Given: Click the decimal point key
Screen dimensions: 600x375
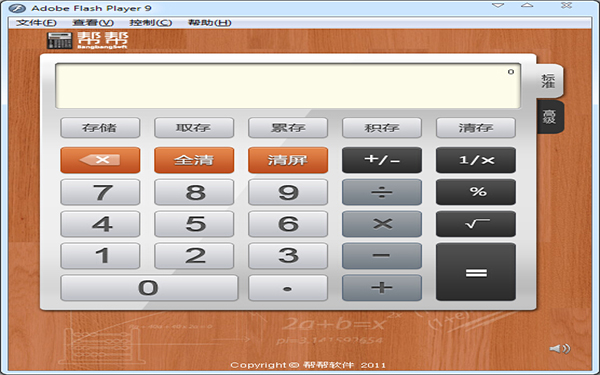Looking at the screenshot, I should point(288,288).
